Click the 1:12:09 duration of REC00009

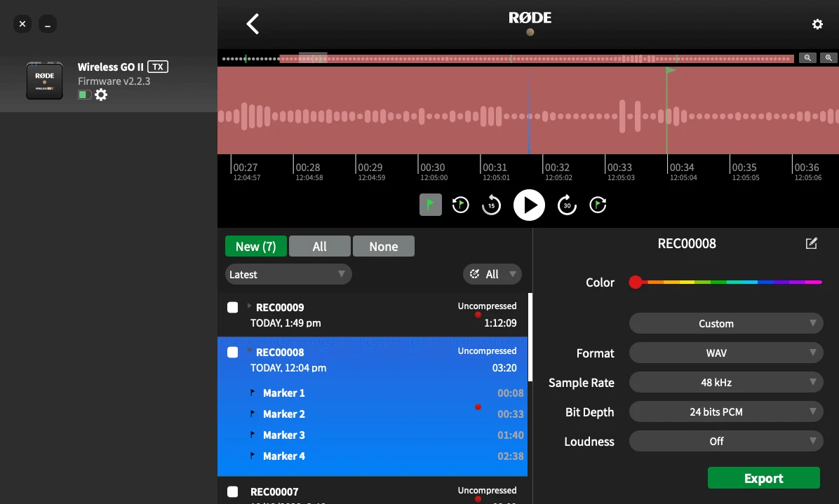point(500,323)
